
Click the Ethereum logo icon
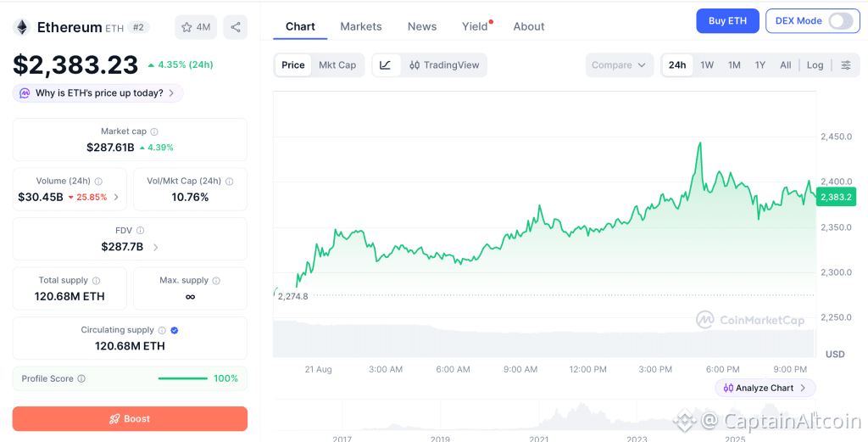click(22, 27)
